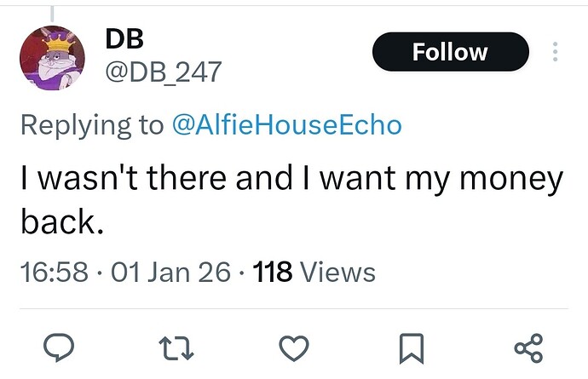Click the 'Replying to' label

(91, 124)
